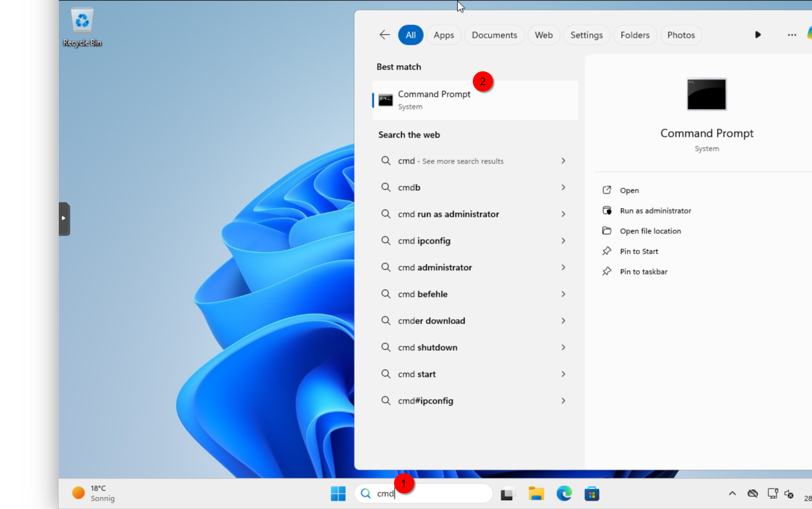Expand chevron for 'cmd administrator' suggestion
This screenshot has height=509, width=812.
[x=563, y=267]
